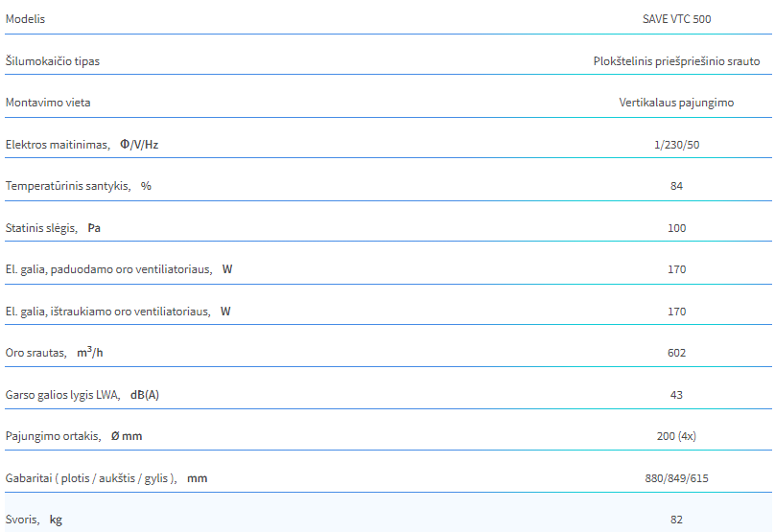775x532 pixels.
Task: Click the 'Φ/V/Hz' unit text
Action: [139, 145]
